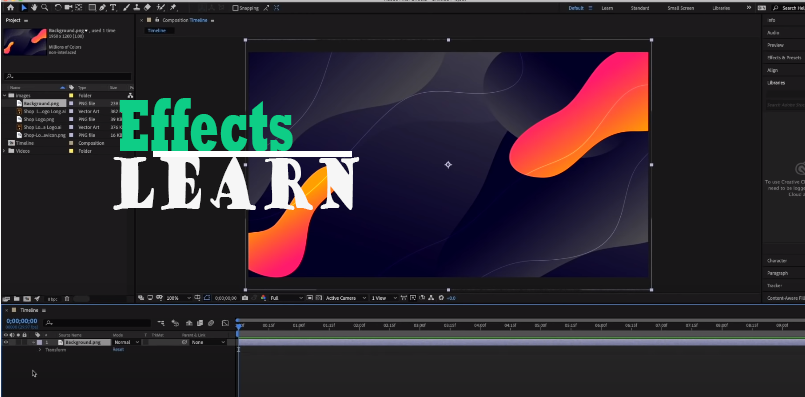Open magnification ratio dropdown showing 100%

click(x=179, y=298)
